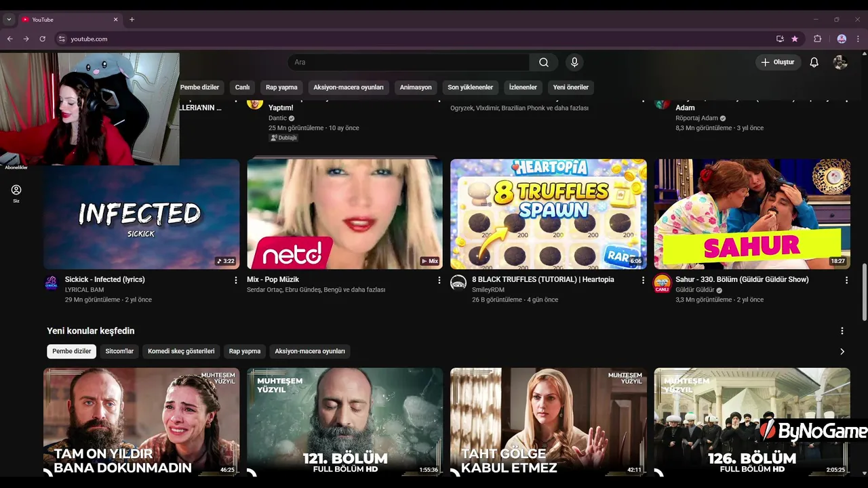Select the Animasyon filter chip
The height and width of the screenshot is (488, 868).
click(416, 87)
